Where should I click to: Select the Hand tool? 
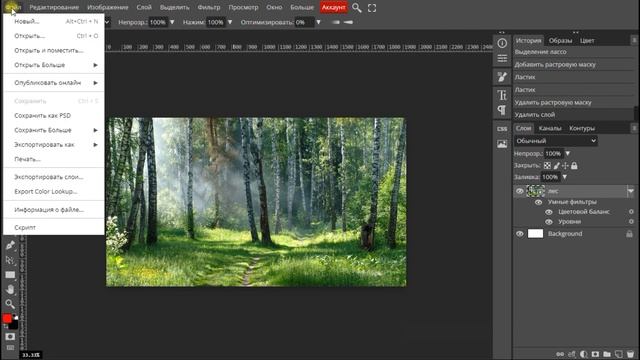(10, 289)
